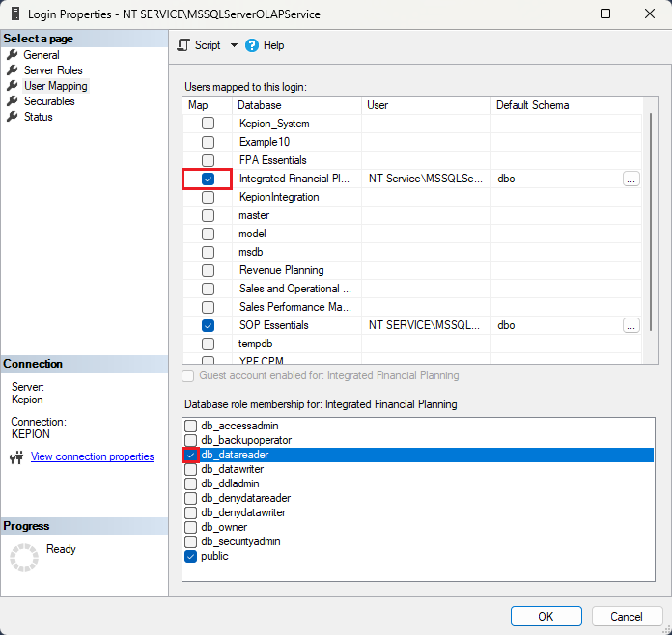
Task: Tick the FPA Essentials map checkbox
Action: pyautogui.click(x=208, y=160)
